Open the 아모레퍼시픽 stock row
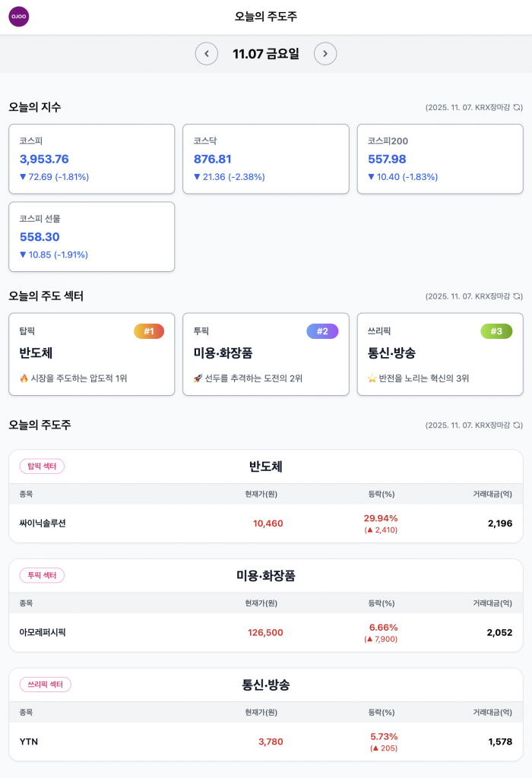The width and height of the screenshot is (532, 778). tap(266, 632)
